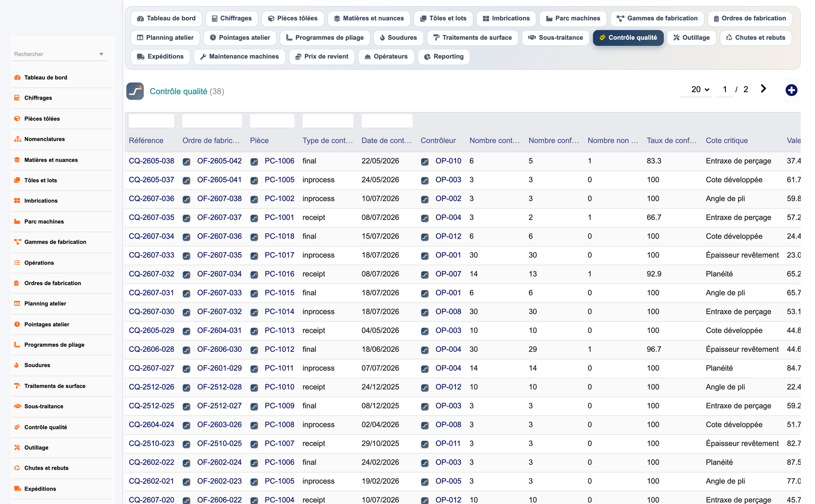Click Parc machines sidebar icon
The image size is (815, 504).
pos(17,221)
